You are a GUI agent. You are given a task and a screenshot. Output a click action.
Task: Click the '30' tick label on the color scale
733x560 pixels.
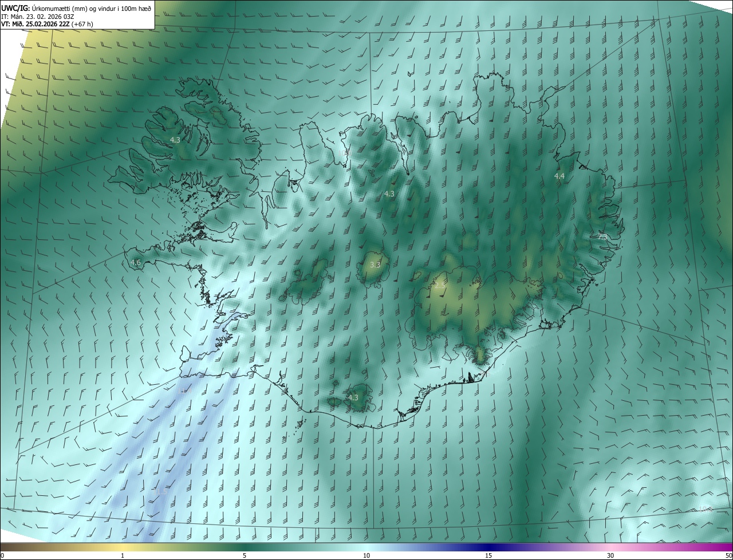pos(610,556)
